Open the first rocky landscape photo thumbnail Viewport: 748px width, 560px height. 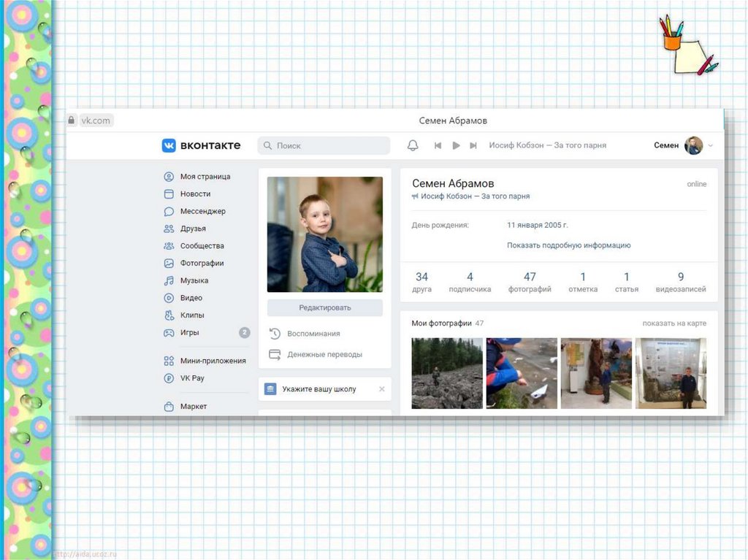447,373
